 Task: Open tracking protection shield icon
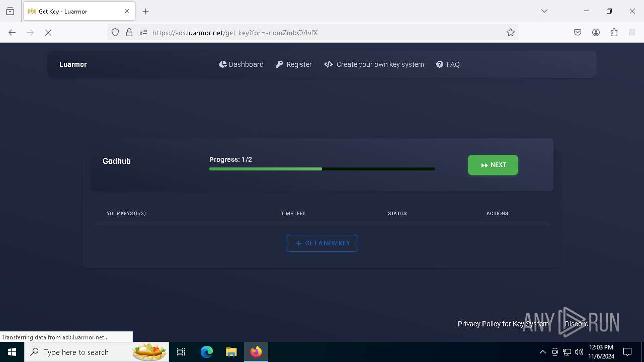[x=115, y=33]
